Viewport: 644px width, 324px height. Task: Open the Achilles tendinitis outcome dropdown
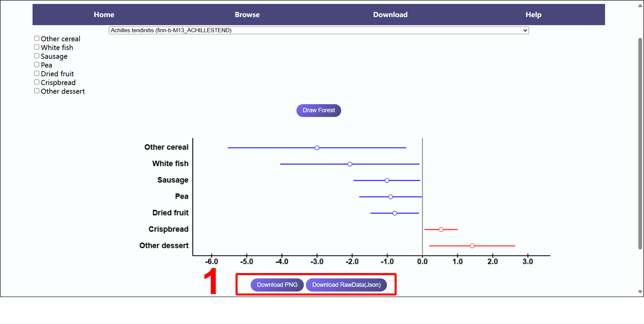pyautogui.click(x=318, y=31)
